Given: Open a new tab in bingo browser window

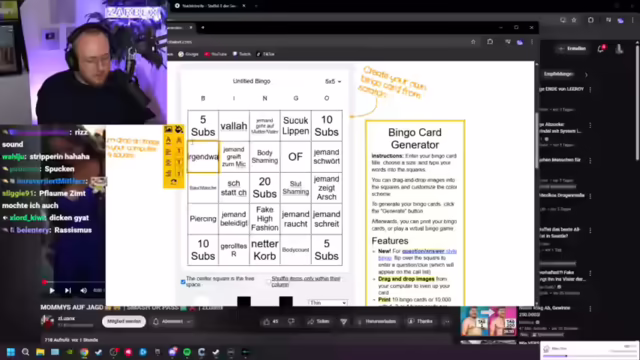Looking at the screenshot, I should pos(203,28).
